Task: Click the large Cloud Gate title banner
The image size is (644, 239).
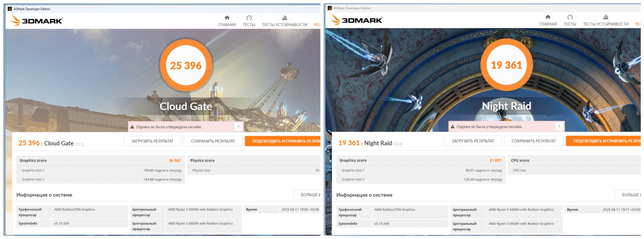Action: [186, 106]
